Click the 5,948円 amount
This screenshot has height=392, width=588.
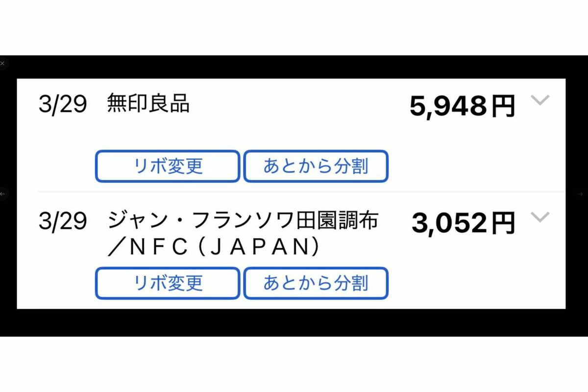[x=463, y=106]
